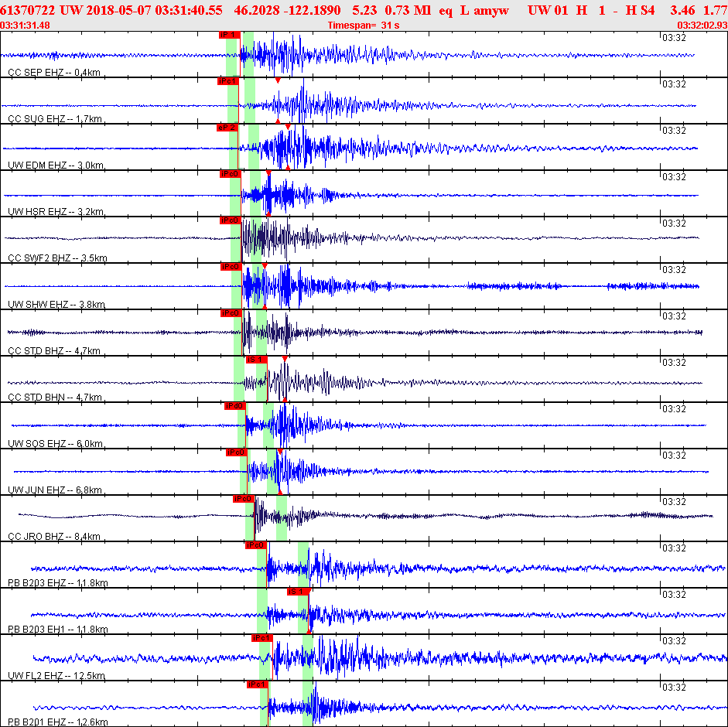Click '03:32' time tick on PB B201 row

[674, 688]
